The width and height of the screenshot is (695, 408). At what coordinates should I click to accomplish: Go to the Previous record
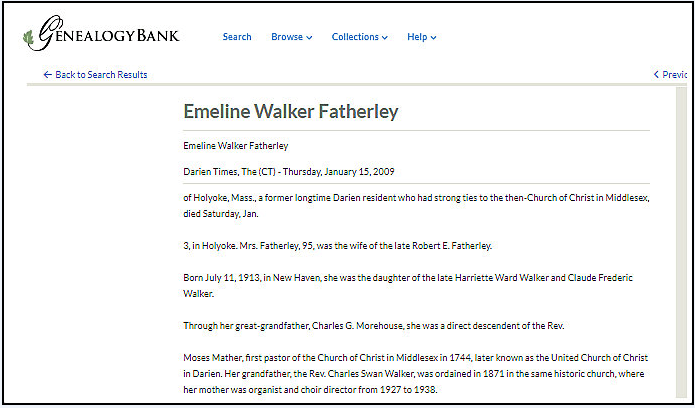(x=670, y=75)
